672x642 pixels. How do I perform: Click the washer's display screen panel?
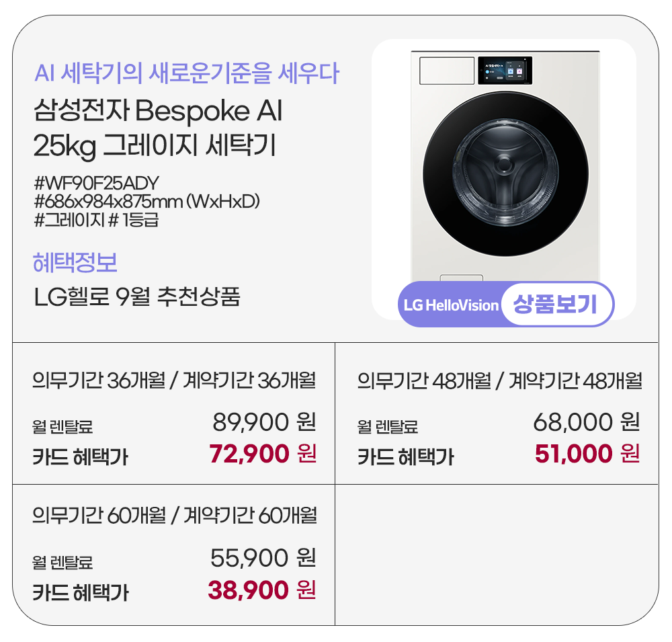[505, 70]
